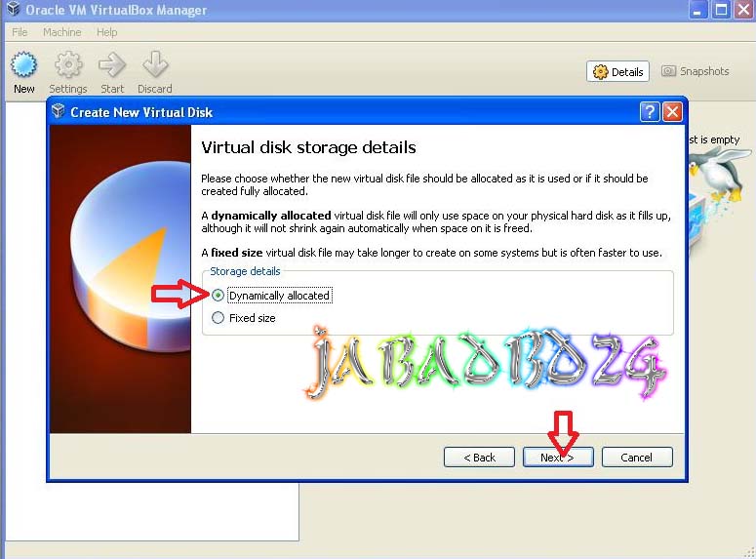Viewport: 756px width, 559px height.
Task: Switch to the Snapshots camera view
Action: (x=696, y=71)
